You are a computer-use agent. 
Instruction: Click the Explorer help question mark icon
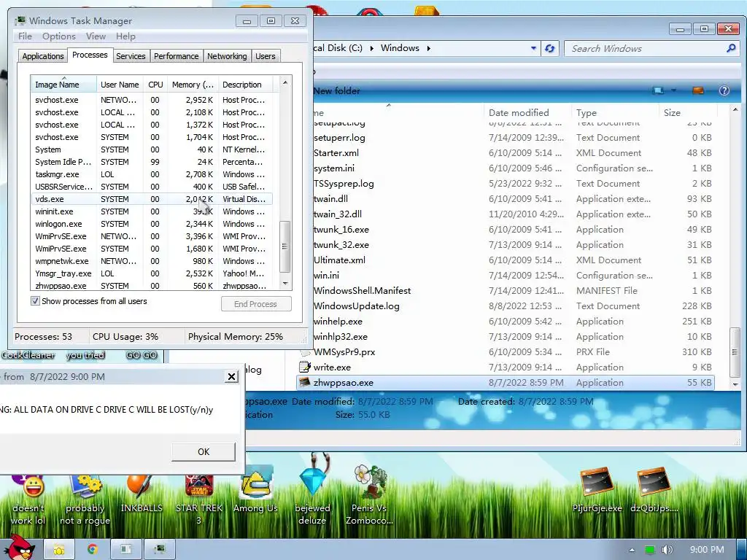click(724, 90)
